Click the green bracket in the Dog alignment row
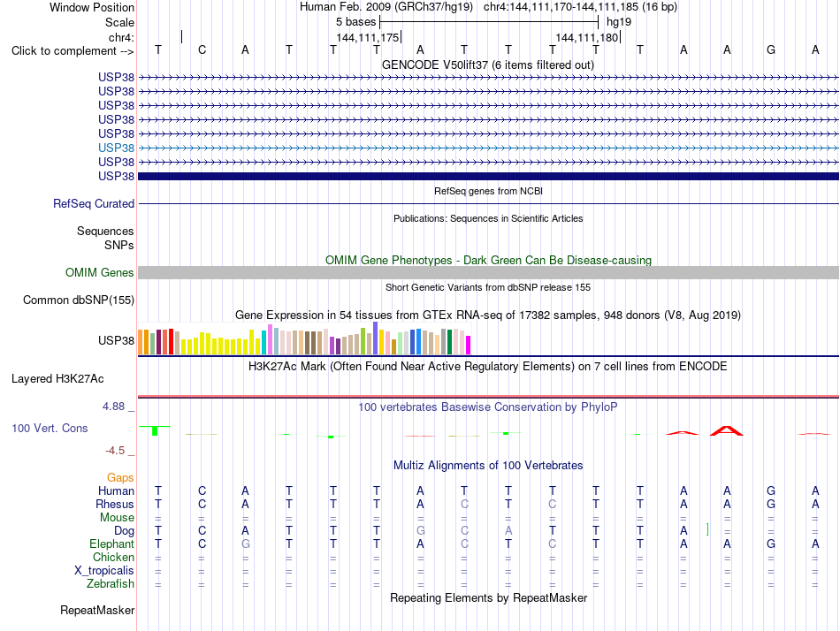 click(707, 529)
